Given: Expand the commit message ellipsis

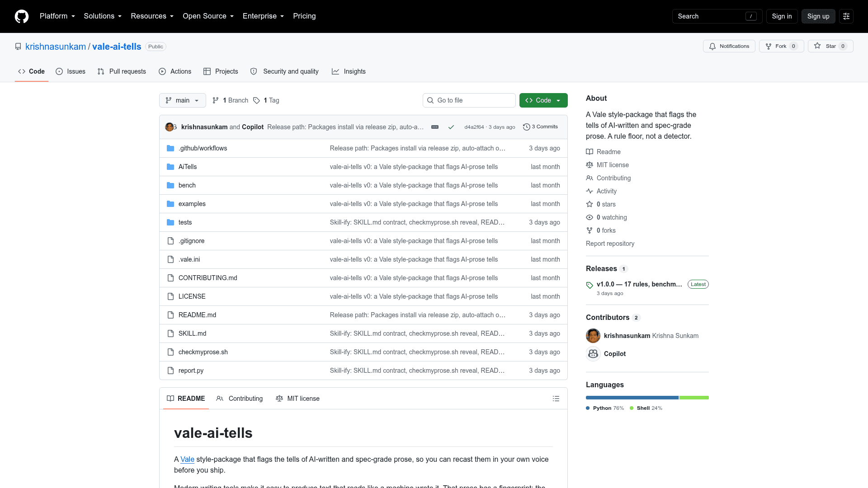Looking at the screenshot, I should click(x=435, y=127).
